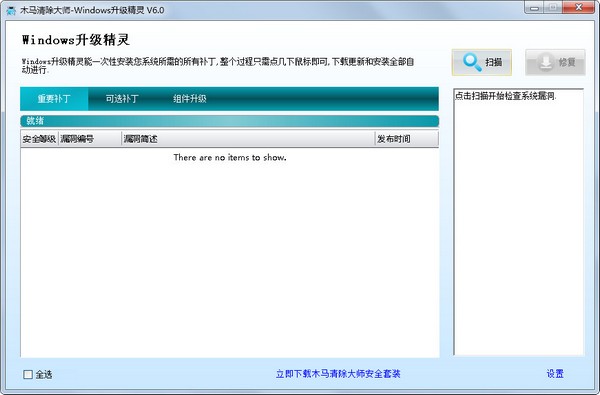Select the 组件升级 tab
This screenshot has width=600, height=395.
coord(189,99)
